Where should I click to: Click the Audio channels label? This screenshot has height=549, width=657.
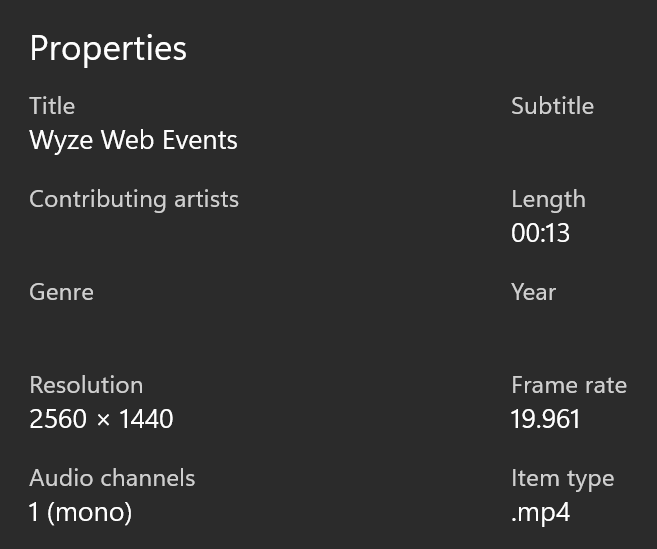(112, 478)
